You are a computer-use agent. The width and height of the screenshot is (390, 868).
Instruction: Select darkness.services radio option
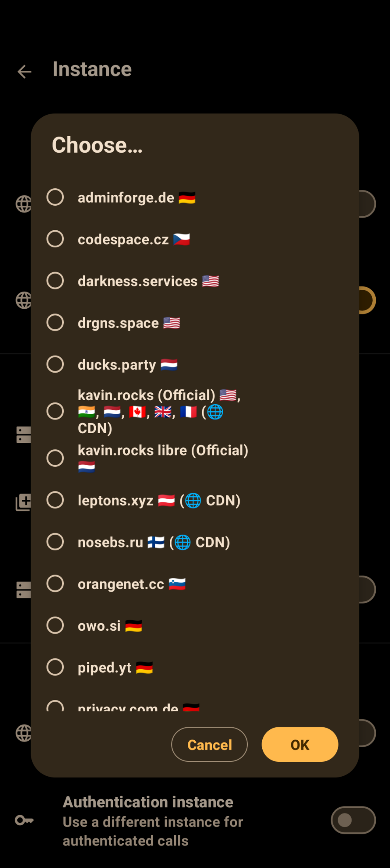coord(55,281)
